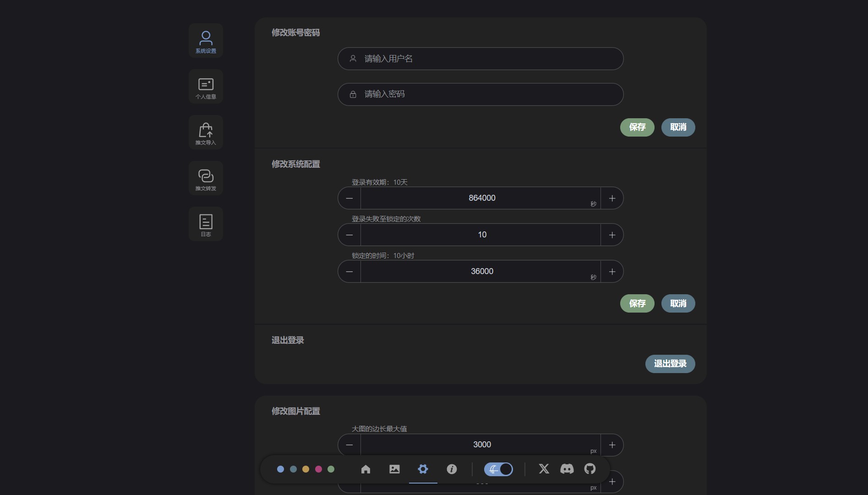Open the home page icon in dock
Image resolution: width=868 pixels, height=495 pixels.
366,469
